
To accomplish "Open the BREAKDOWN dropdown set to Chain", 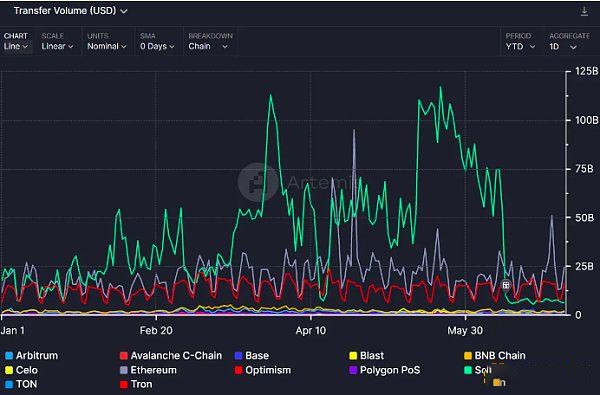I will tap(210, 41).
